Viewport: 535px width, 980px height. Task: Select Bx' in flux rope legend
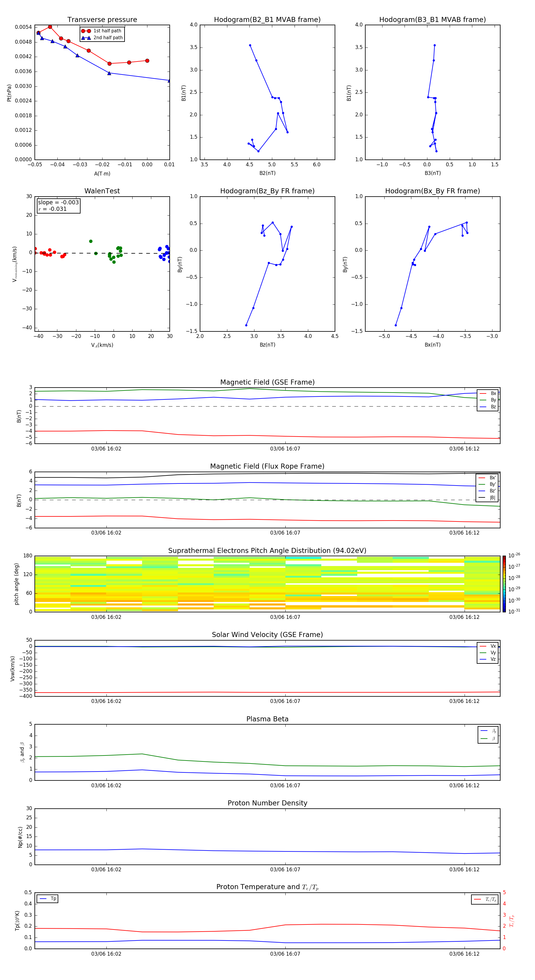487,478
